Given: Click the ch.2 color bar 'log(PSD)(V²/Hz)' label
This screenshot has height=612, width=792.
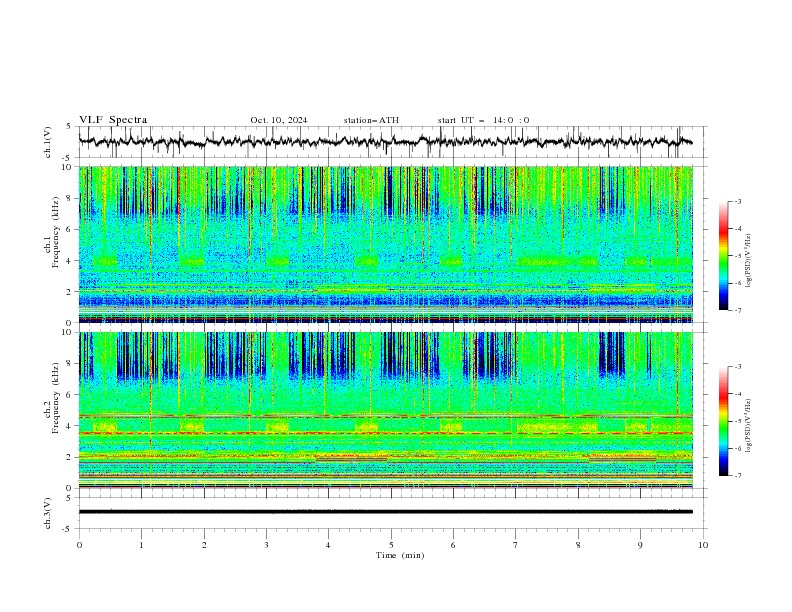Looking at the screenshot, I should (x=748, y=425).
